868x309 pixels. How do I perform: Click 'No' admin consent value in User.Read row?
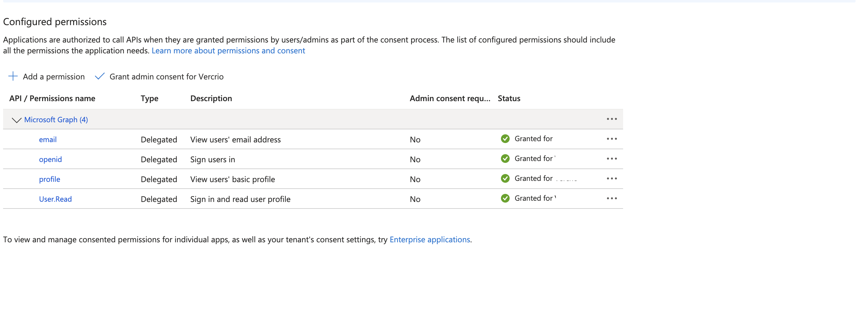(x=415, y=199)
